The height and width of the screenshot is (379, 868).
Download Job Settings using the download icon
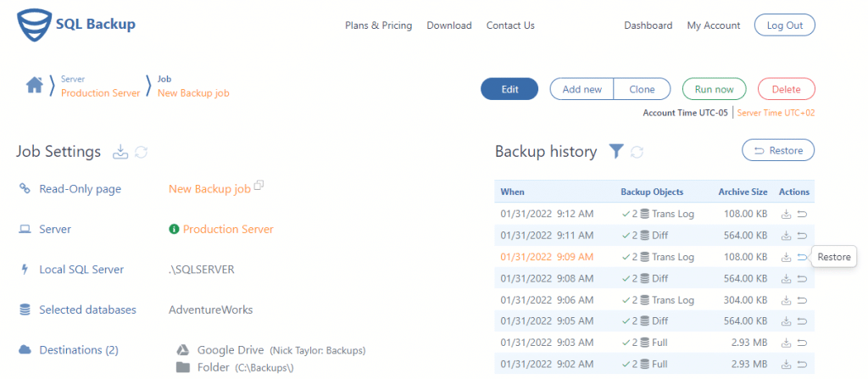[120, 152]
